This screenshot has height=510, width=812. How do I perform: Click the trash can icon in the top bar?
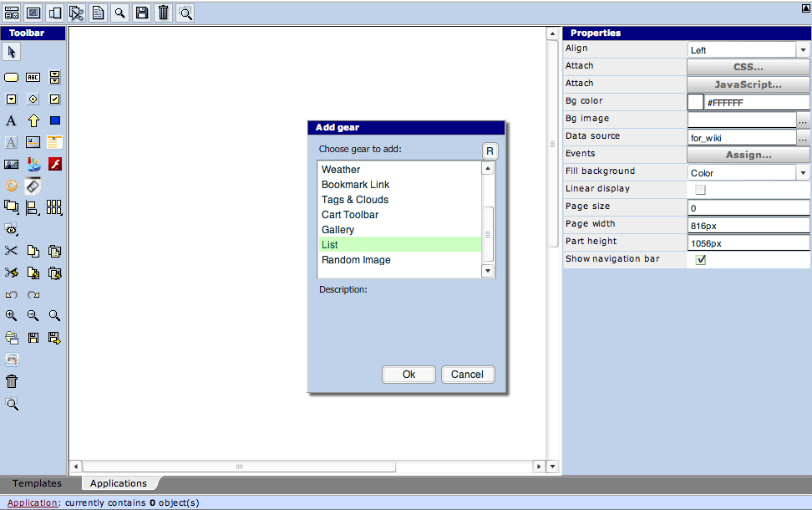pyautogui.click(x=164, y=12)
